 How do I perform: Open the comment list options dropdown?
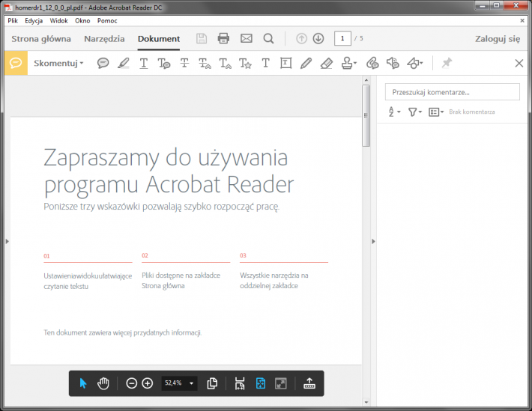pos(436,112)
